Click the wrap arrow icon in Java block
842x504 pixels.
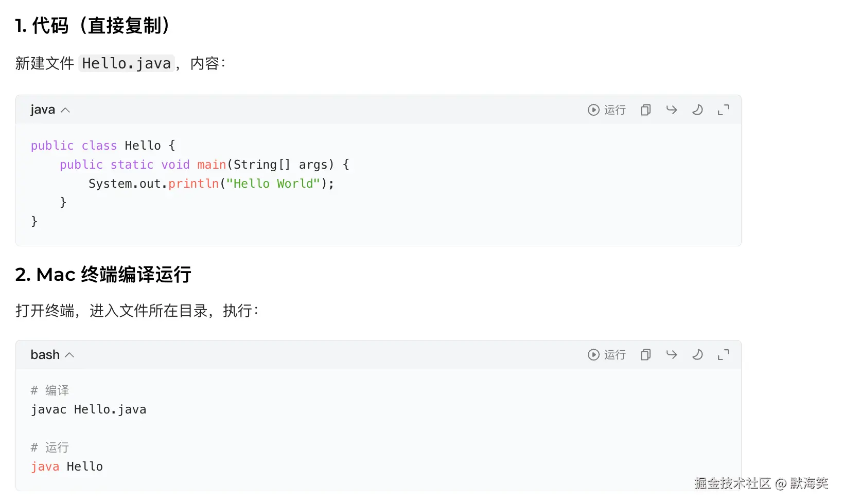tap(672, 110)
